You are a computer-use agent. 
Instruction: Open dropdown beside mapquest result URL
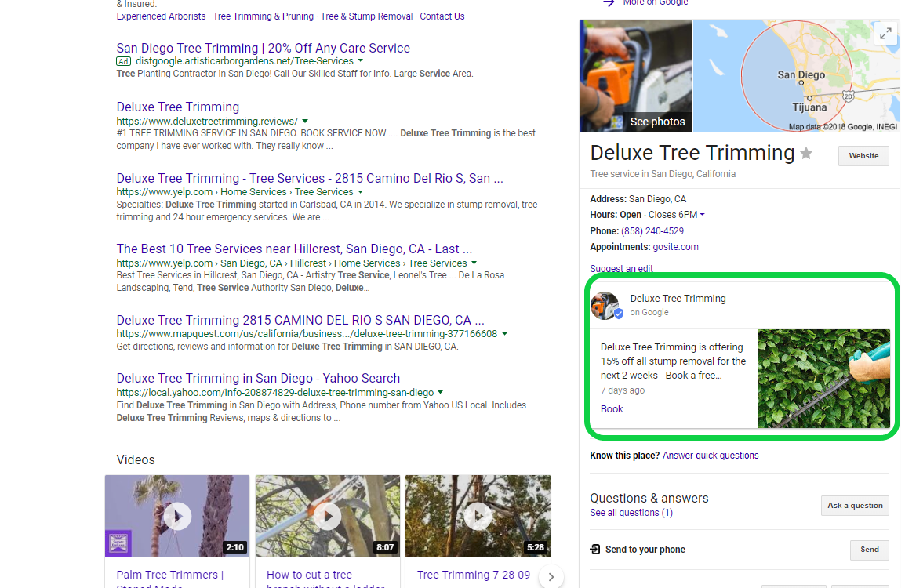(505, 334)
